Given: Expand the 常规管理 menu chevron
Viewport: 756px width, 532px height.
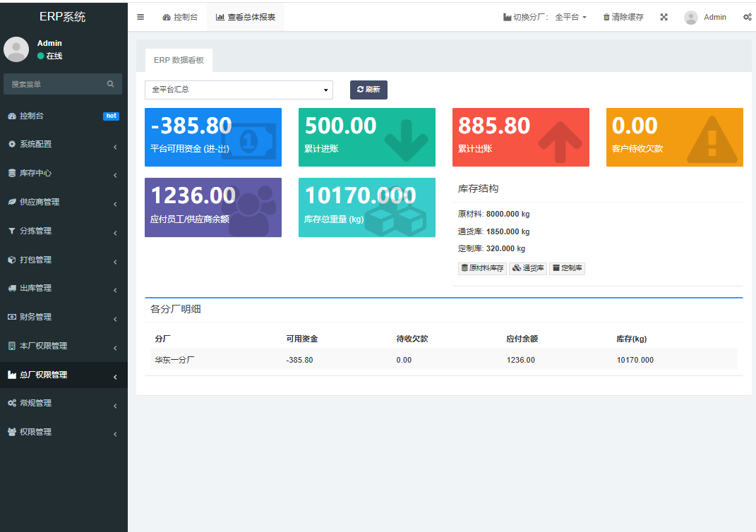Looking at the screenshot, I should 115,406.
